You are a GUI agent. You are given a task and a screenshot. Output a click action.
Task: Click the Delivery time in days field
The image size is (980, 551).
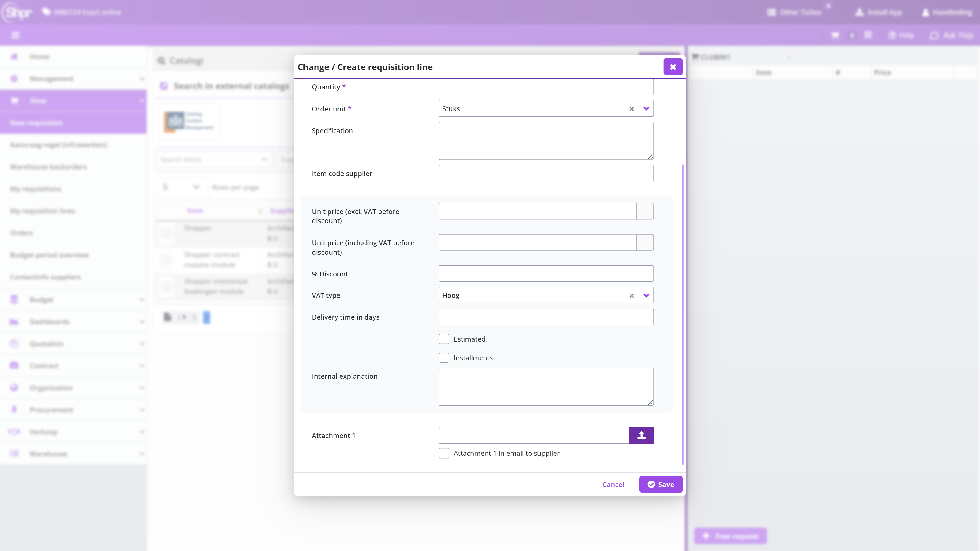(545, 317)
